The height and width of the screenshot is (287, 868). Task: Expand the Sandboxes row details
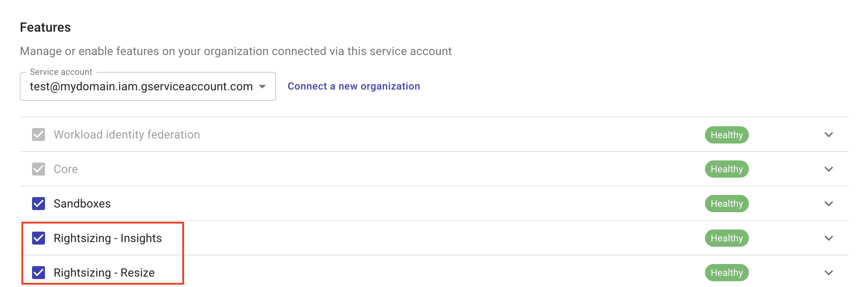[x=829, y=204]
